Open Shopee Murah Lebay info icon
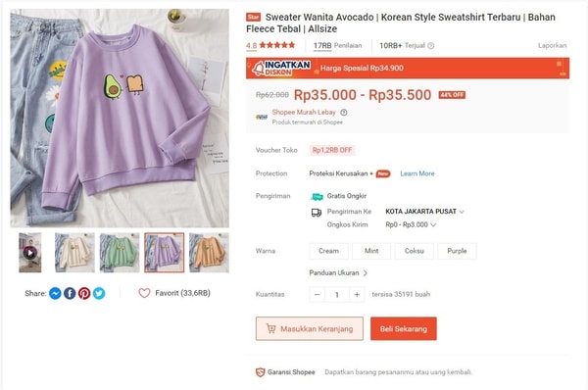 (344, 112)
